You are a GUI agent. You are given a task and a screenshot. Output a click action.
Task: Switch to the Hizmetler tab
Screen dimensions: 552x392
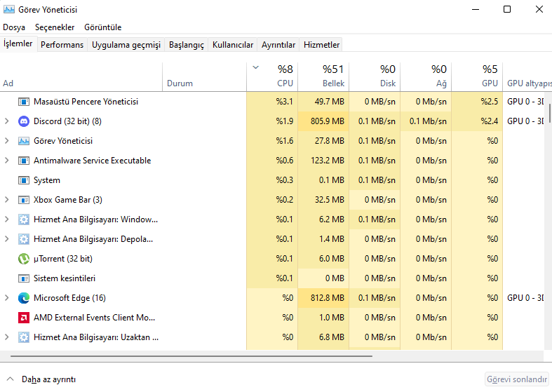[x=321, y=45]
